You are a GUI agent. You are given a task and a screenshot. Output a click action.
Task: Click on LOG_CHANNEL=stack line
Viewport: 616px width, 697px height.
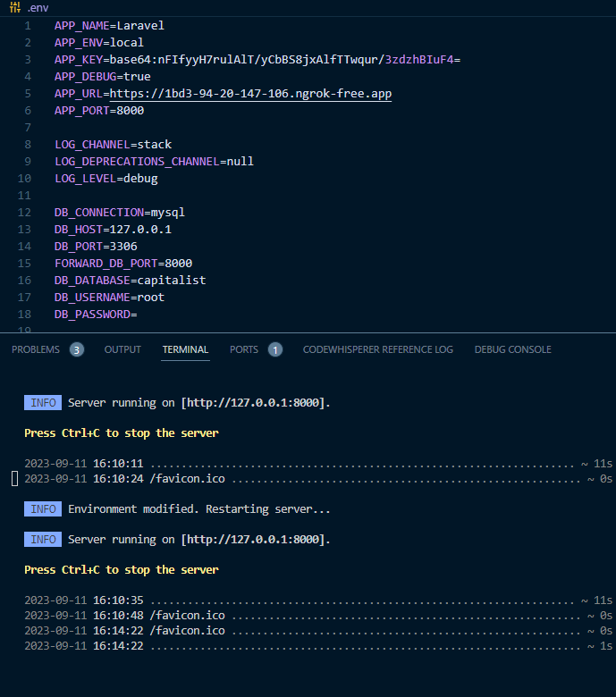(113, 145)
